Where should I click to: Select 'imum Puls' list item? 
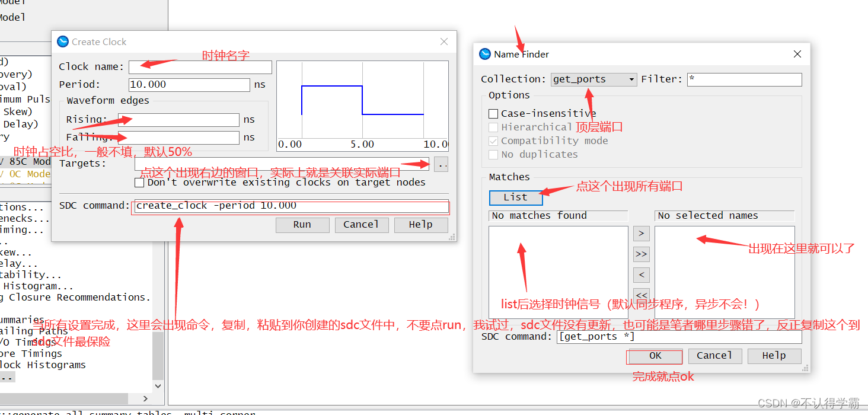[25, 100]
